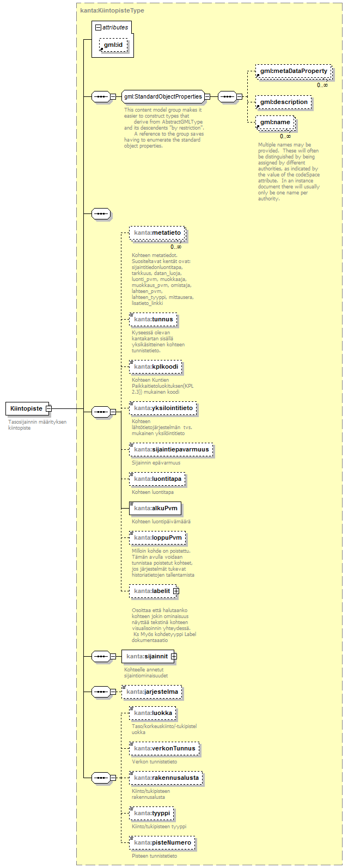Collapse the Kiintopiste root element
The height and width of the screenshot is (868, 348).
tap(48, 408)
